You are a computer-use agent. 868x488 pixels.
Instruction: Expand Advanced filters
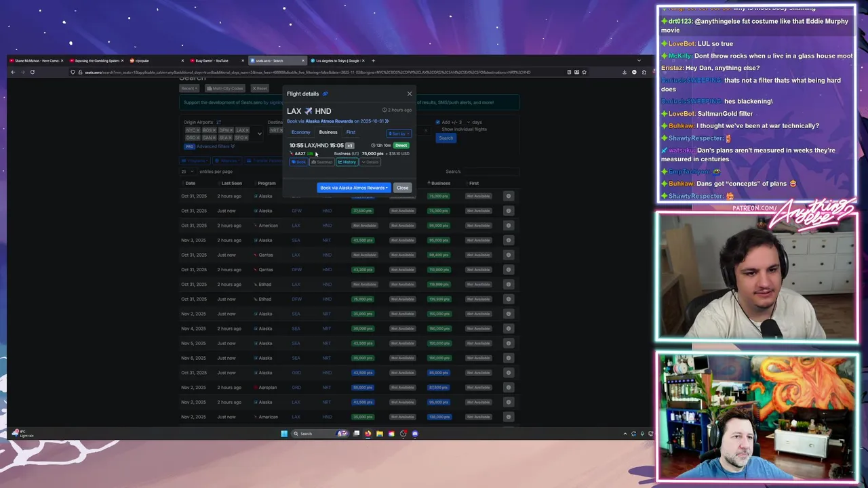point(215,146)
